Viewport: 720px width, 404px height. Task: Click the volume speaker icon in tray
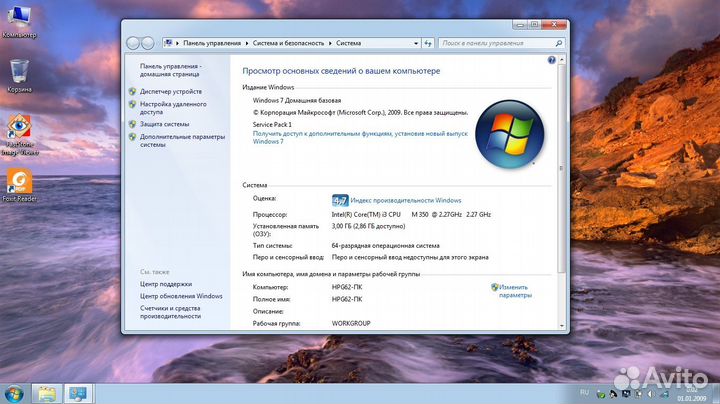(651, 394)
